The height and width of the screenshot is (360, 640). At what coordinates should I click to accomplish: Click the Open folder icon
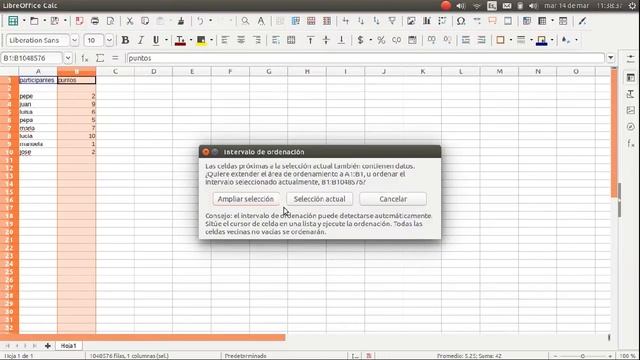tap(34, 21)
